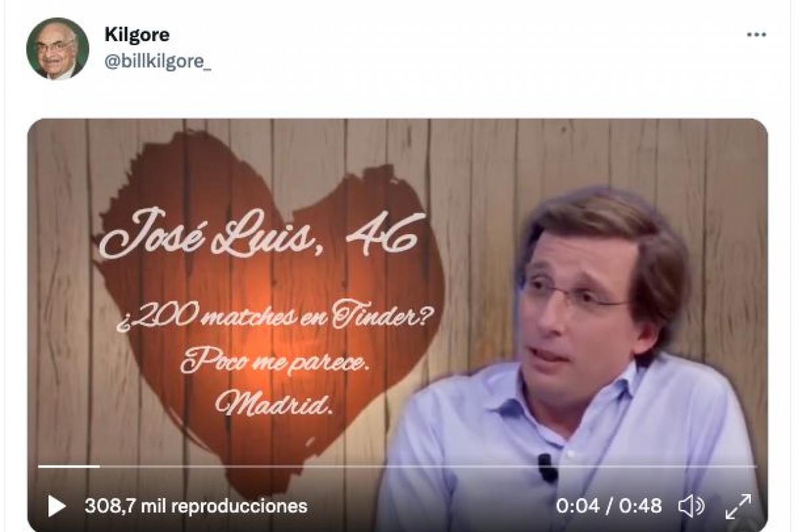Click the "Madrid." caption in the video
Viewport: 798px width, 532px height.
click(x=273, y=404)
